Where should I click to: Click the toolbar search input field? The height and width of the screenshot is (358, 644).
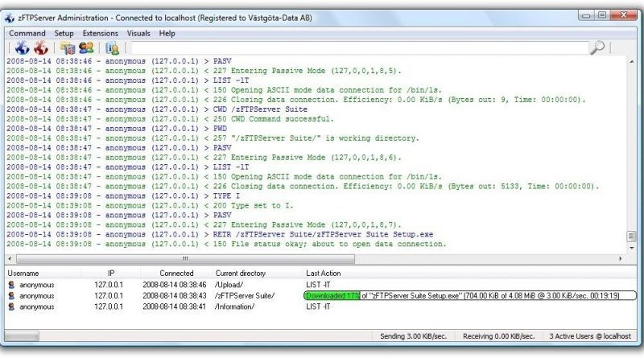359,48
